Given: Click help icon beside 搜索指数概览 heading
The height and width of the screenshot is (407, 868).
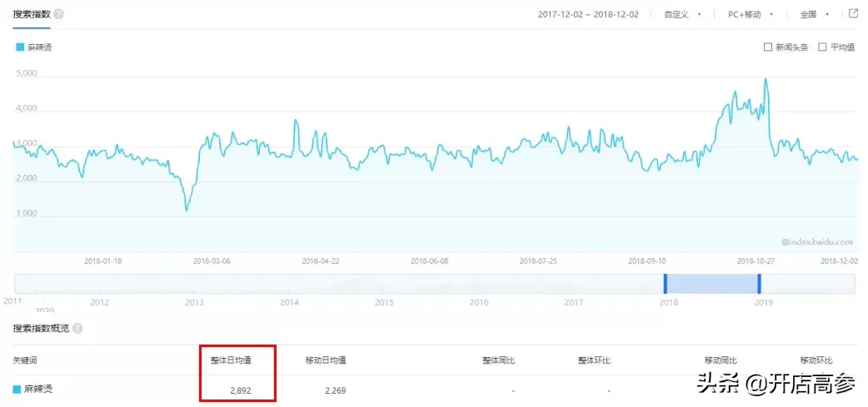Looking at the screenshot, I should pos(77,329).
